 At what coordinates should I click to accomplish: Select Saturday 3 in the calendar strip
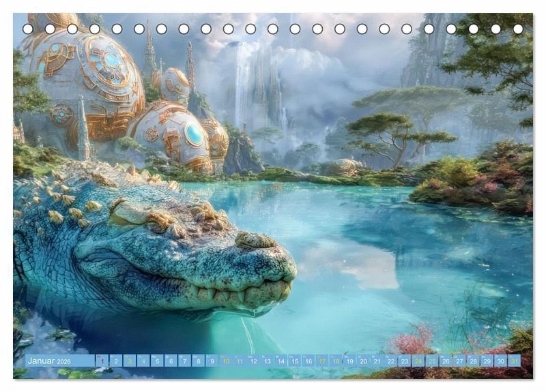130,361
